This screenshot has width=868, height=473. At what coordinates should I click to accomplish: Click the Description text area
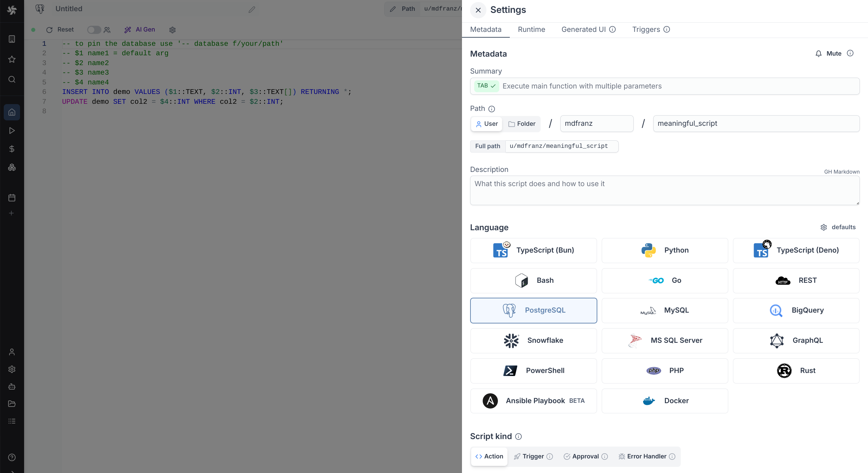pos(664,190)
